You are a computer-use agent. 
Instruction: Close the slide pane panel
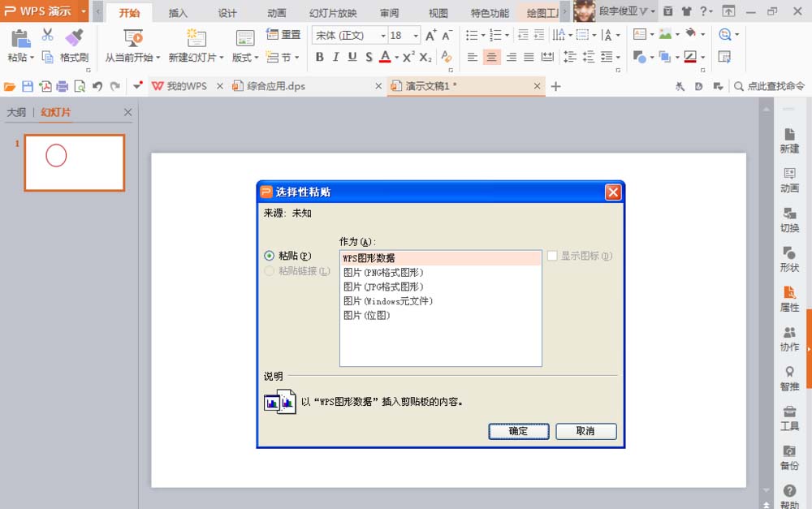pyautogui.click(x=128, y=112)
